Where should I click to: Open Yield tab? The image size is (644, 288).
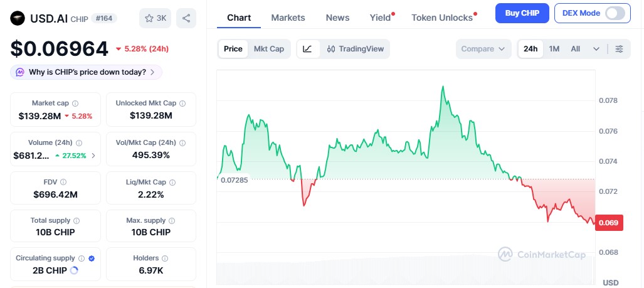point(381,18)
